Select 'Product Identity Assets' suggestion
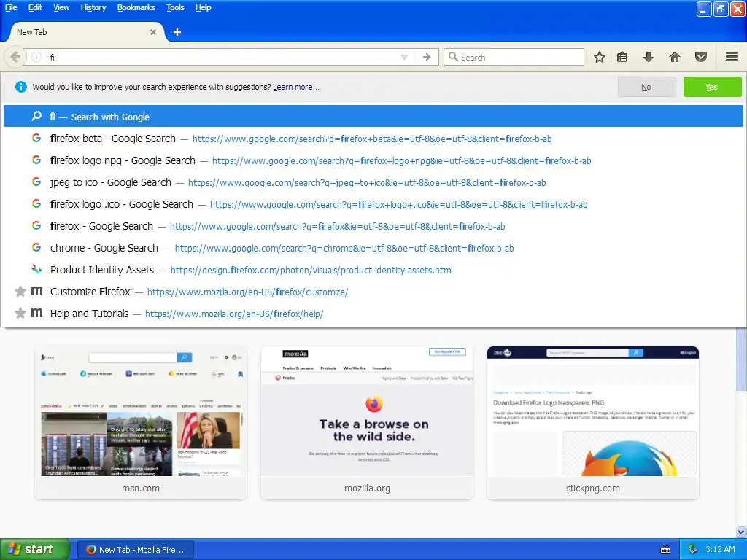This screenshot has width=747, height=560. tap(373, 270)
